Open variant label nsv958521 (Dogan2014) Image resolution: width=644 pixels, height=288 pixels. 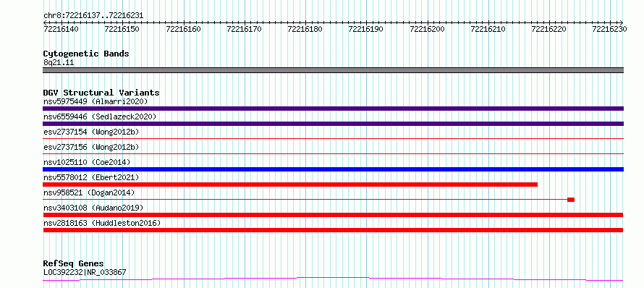tap(89, 192)
